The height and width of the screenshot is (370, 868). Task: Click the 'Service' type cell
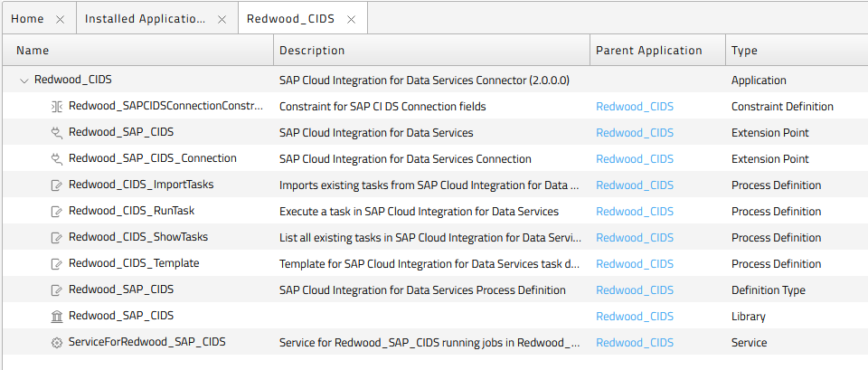point(749,343)
